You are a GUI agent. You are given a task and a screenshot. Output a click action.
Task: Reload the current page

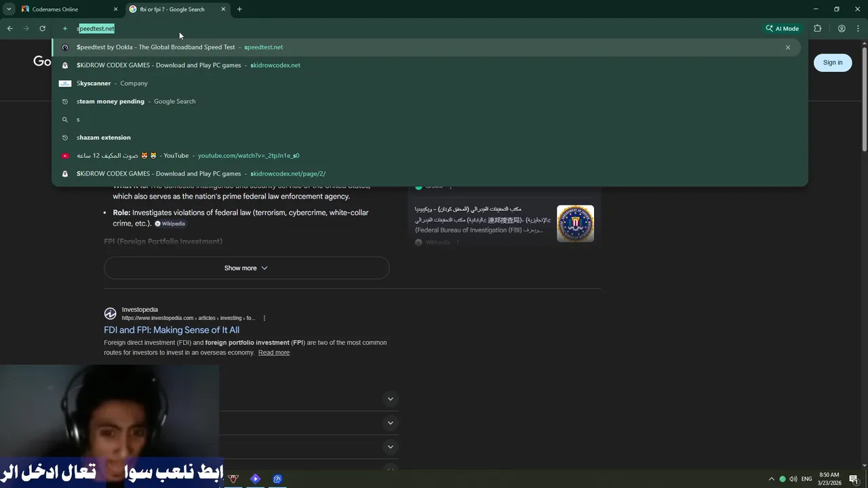42,28
